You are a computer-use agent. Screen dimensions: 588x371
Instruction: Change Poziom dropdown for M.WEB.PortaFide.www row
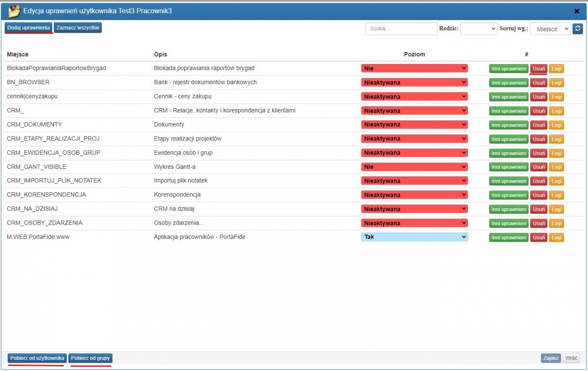coord(415,237)
